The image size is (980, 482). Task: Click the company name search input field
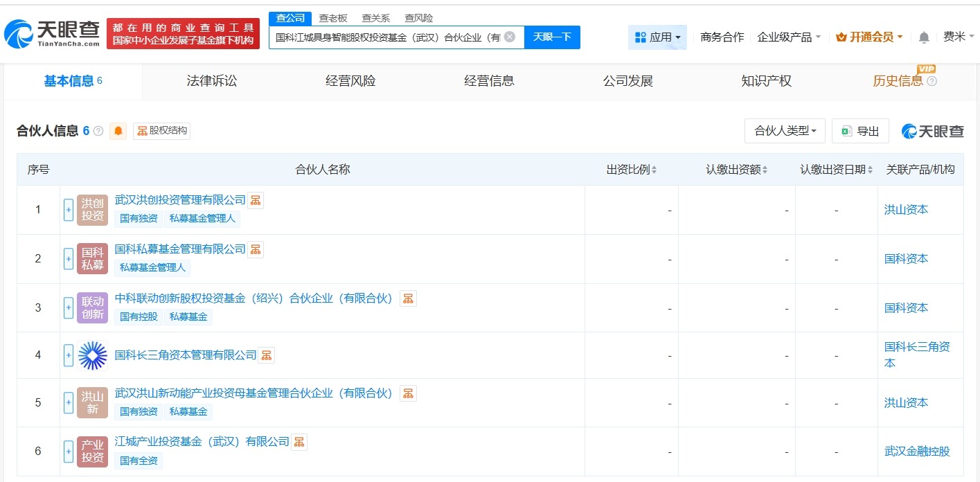[388, 37]
